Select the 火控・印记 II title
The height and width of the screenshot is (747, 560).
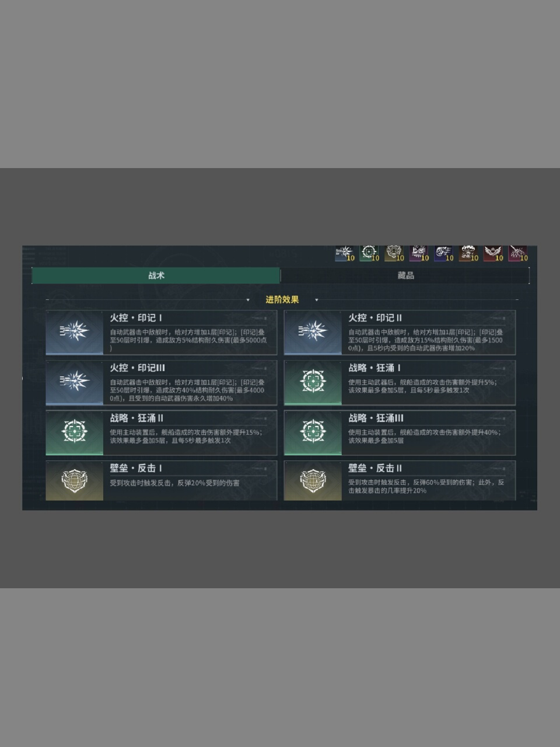pyautogui.click(x=375, y=318)
